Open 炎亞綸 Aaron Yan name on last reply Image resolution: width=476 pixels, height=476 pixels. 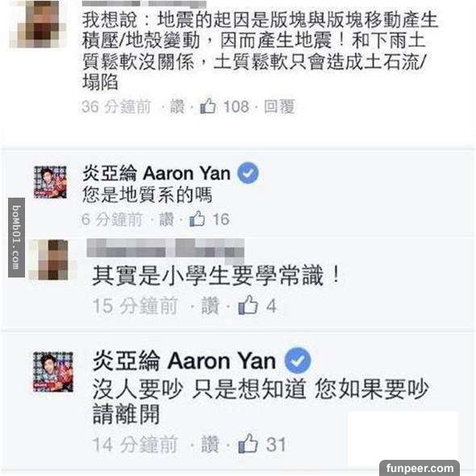click(x=184, y=361)
